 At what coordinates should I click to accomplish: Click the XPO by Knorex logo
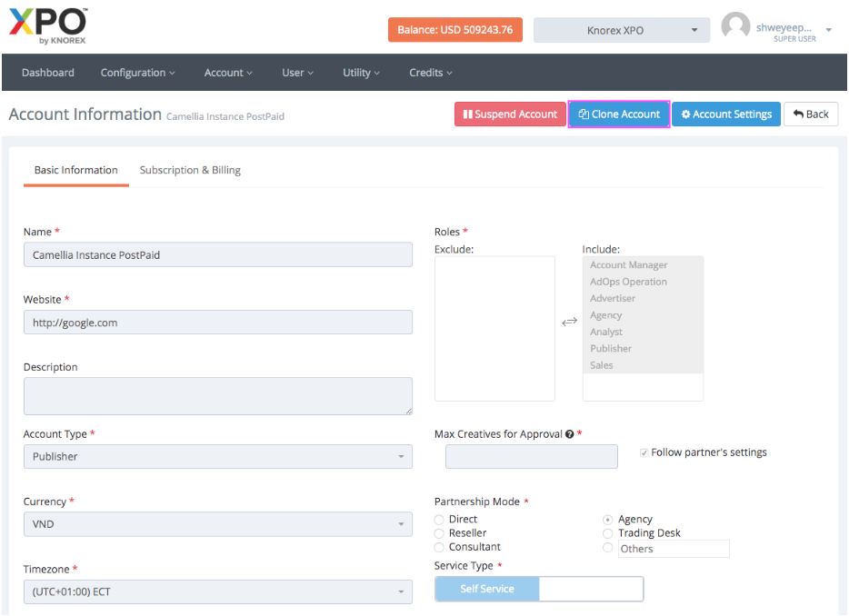tap(47, 27)
